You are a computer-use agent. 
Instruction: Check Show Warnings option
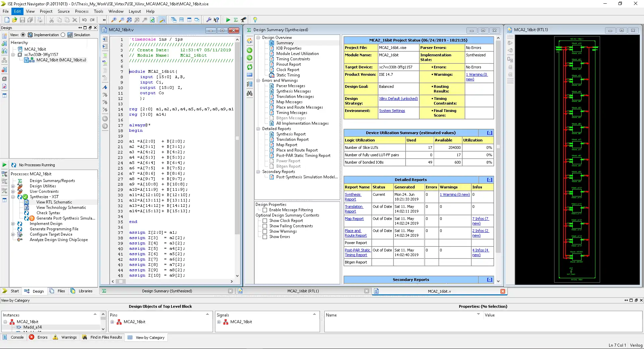265,231
